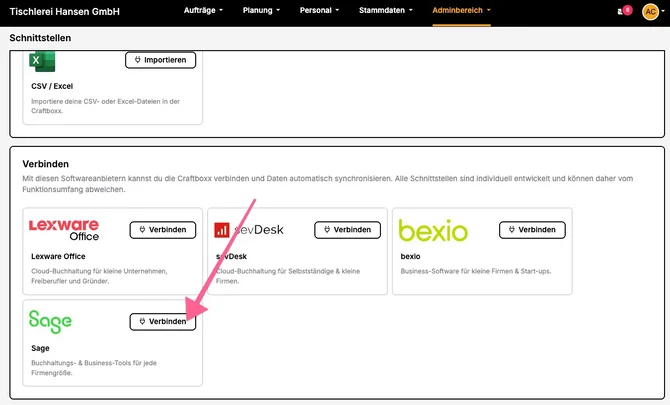Open the Stammdaten menu

point(386,10)
